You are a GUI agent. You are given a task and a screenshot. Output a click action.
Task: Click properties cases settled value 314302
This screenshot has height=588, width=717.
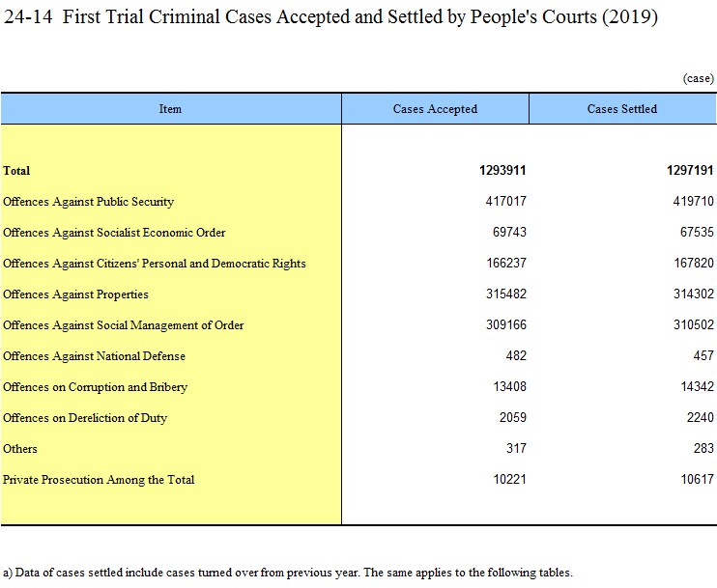click(693, 294)
